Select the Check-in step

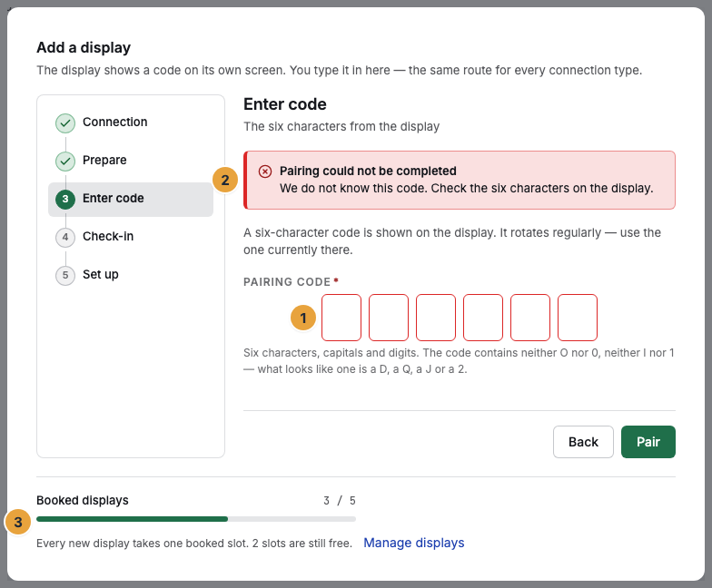[131, 237]
